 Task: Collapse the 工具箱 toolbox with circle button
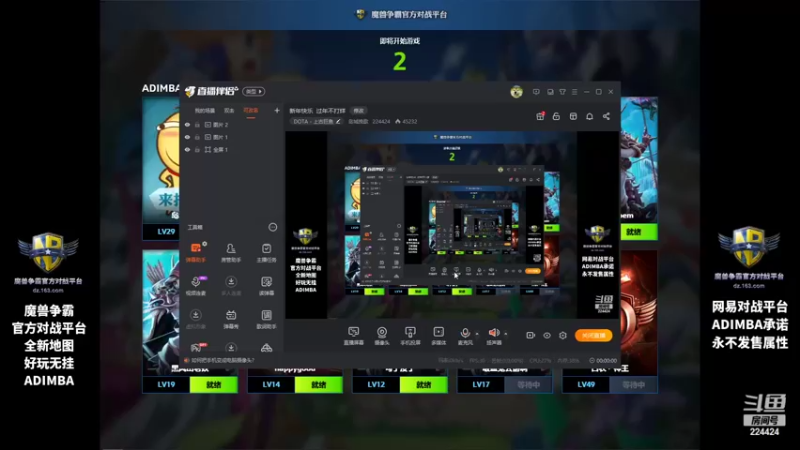click(x=273, y=227)
